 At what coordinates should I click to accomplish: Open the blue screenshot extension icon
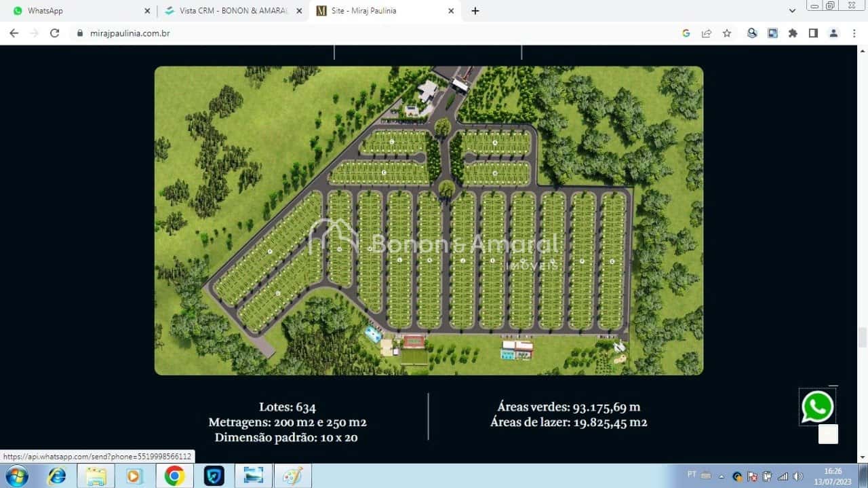point(772,33)
